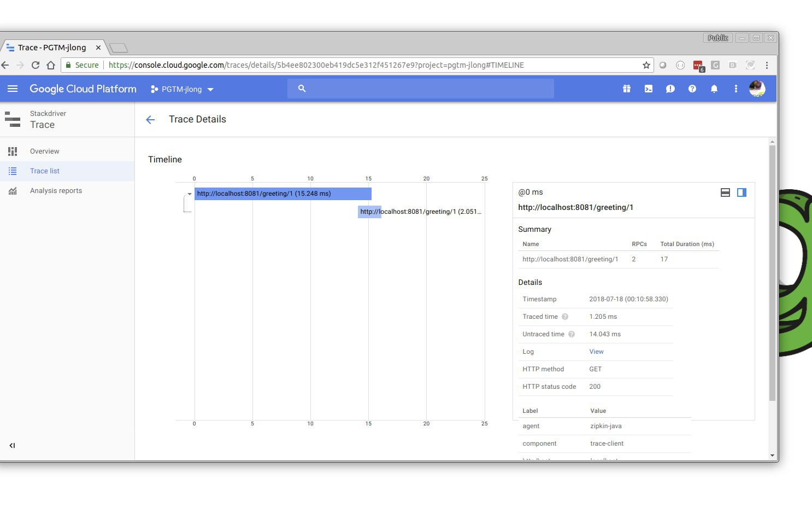Switch details panel to side layout
This screenshot has height=508, width=812.
coord(742,192)
